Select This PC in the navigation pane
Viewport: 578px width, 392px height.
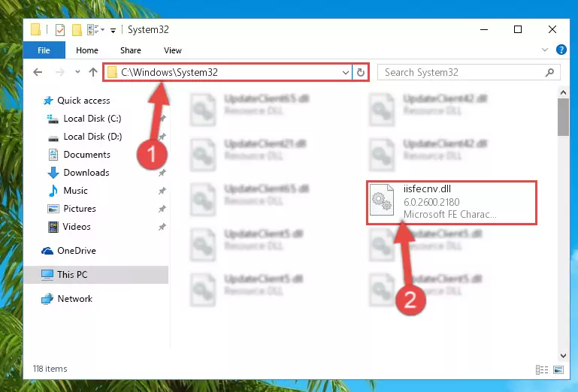[96, 275]
